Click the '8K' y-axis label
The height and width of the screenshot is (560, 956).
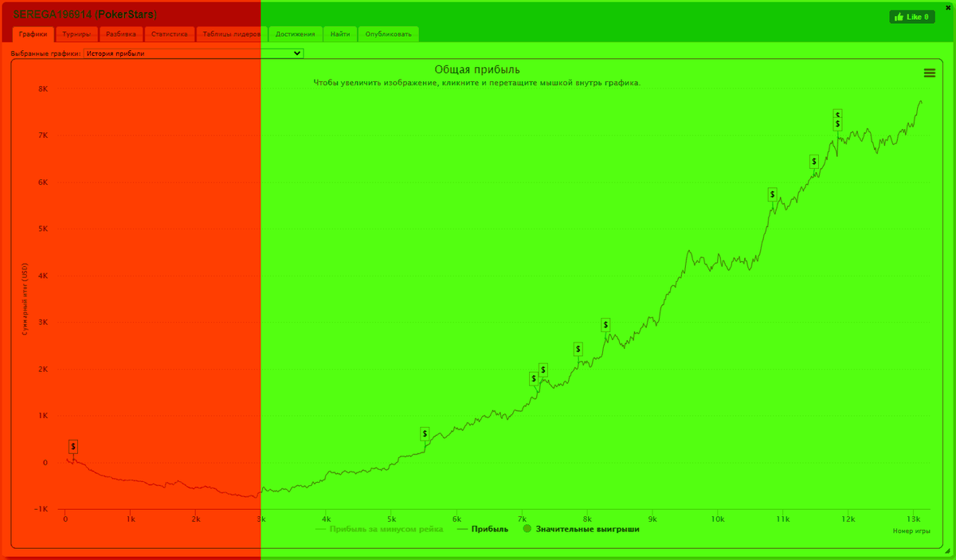point(43,89)
